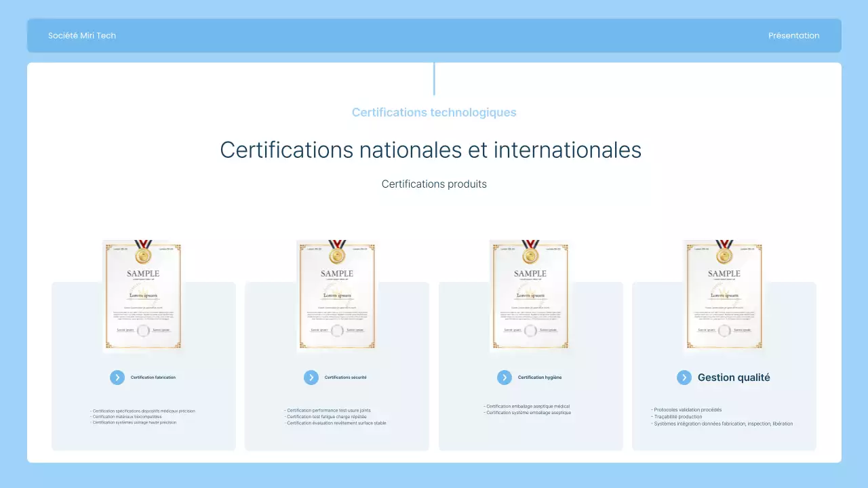
Task: Click the gold medal on the fabrication certificate
Action: coord(143,255)
